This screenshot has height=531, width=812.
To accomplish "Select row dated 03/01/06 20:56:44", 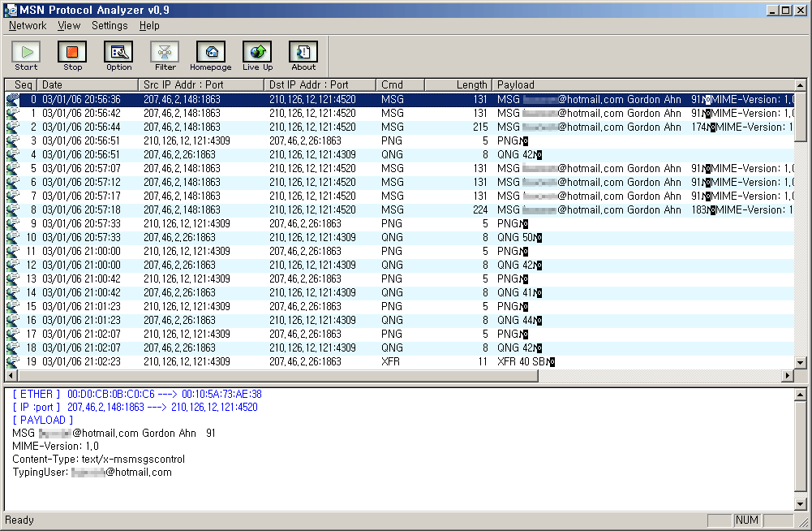I will tap(400, 127).
